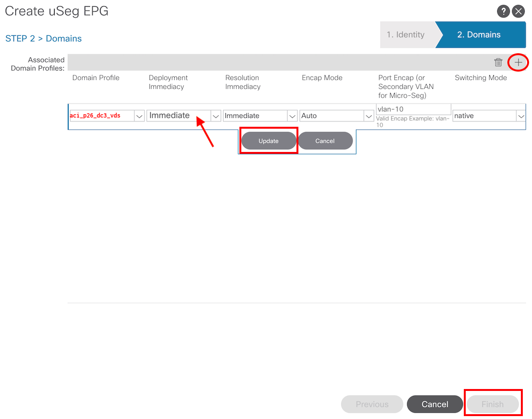Select the 2. Domains step tab
The image size is (532, 419).
tap(479, 35)
